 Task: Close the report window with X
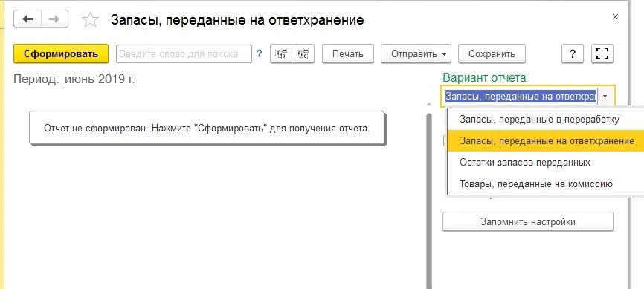point(615,17)
